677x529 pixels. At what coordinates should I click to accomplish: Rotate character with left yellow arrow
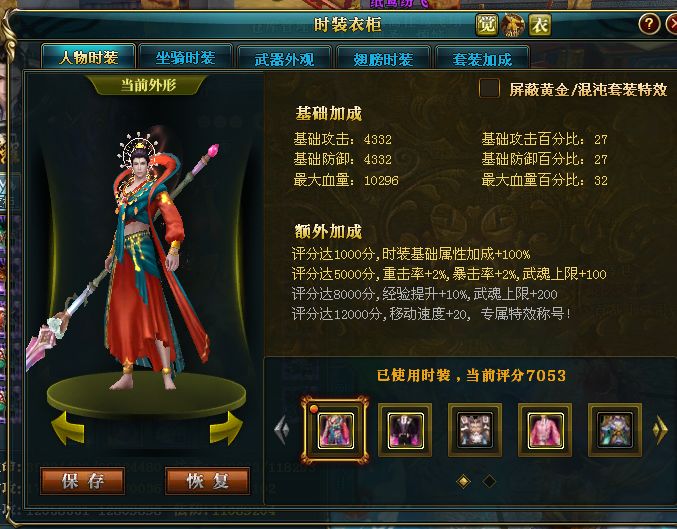pos(67,428)
